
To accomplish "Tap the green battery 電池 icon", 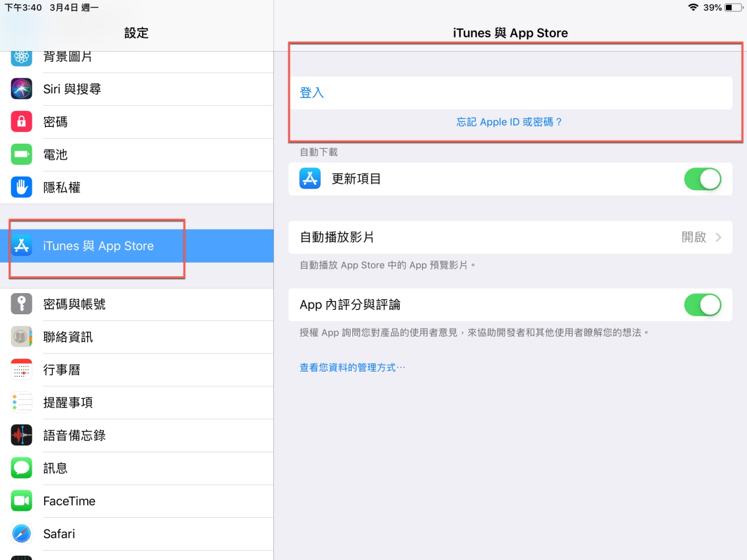I will pos(22,154).
